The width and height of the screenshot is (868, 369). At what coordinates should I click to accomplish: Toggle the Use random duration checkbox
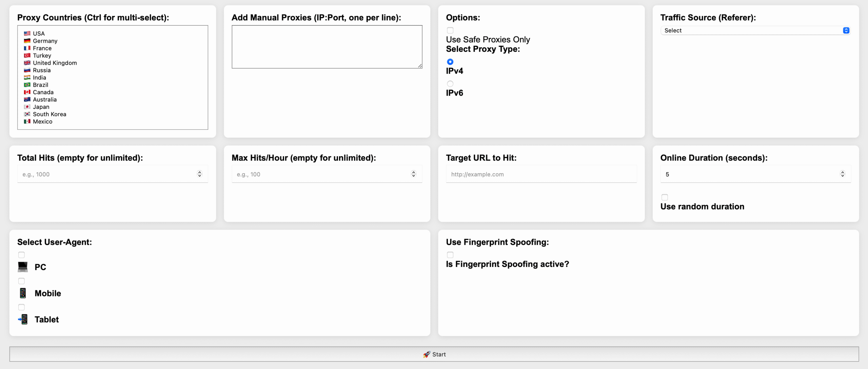coord(665,197)
